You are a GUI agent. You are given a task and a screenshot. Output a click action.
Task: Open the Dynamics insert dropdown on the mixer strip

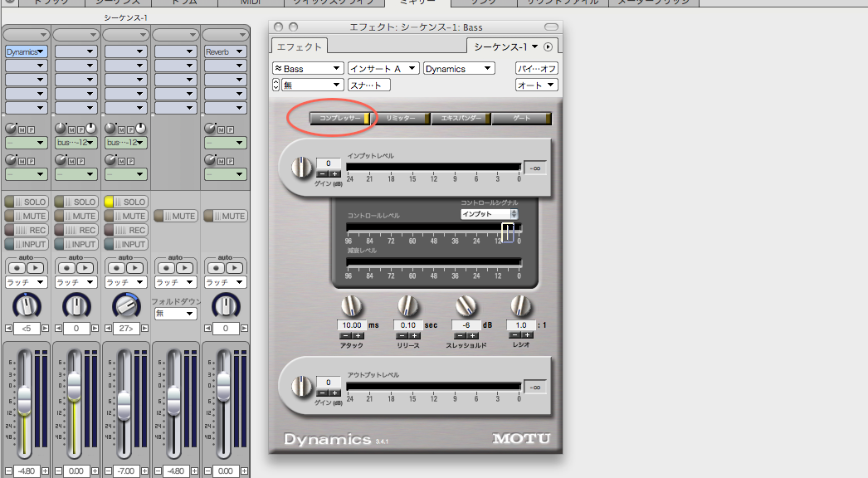pyautogui.click(x=27, y=51)
